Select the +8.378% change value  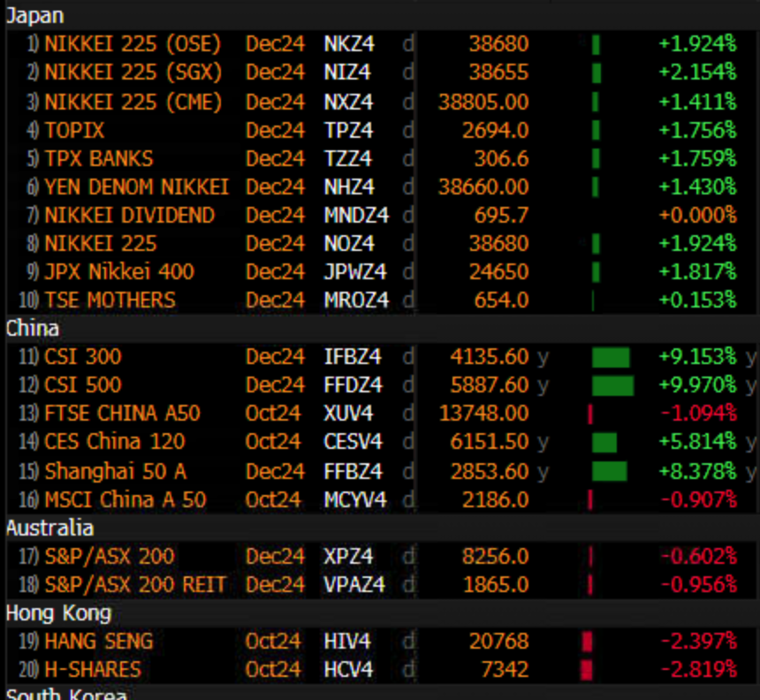click(698, 471)
